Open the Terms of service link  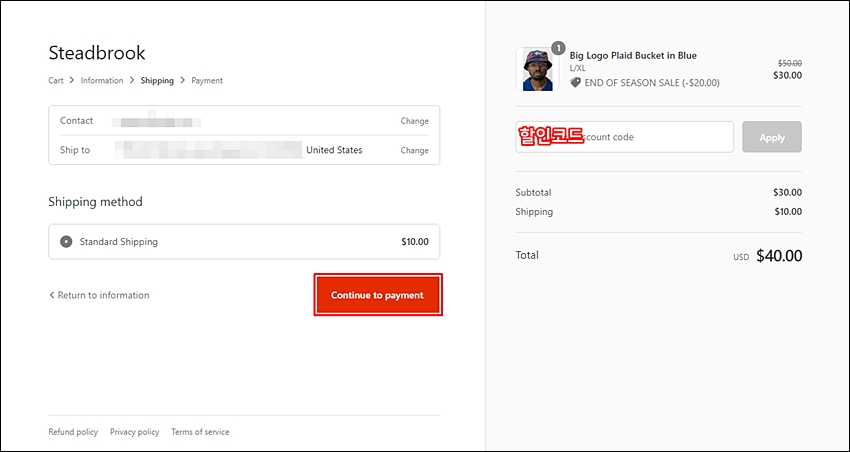click(x=200, y=432)
